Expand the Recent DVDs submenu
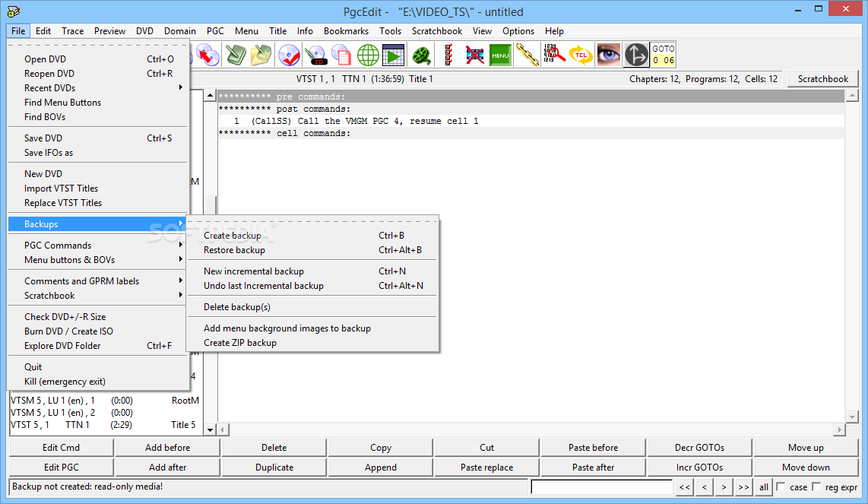Image resolution: width=868 pixels, height=504 pixels. point(98,87)
